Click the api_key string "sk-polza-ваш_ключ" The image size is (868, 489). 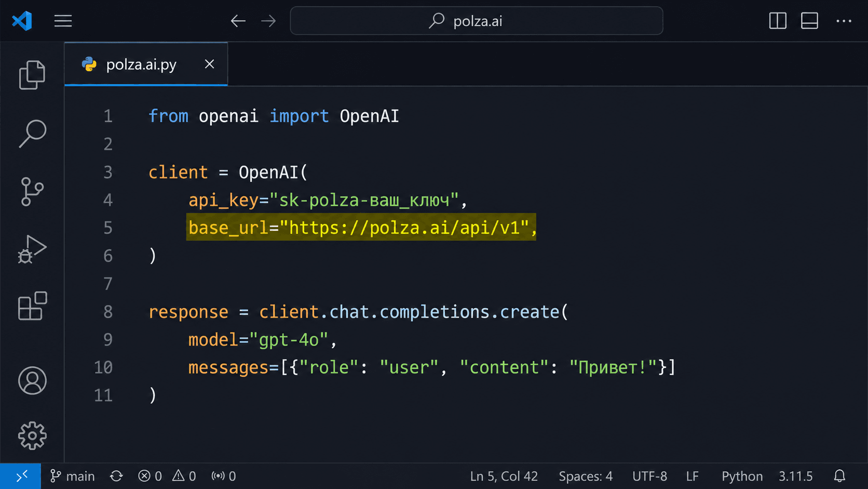(364, 200)
